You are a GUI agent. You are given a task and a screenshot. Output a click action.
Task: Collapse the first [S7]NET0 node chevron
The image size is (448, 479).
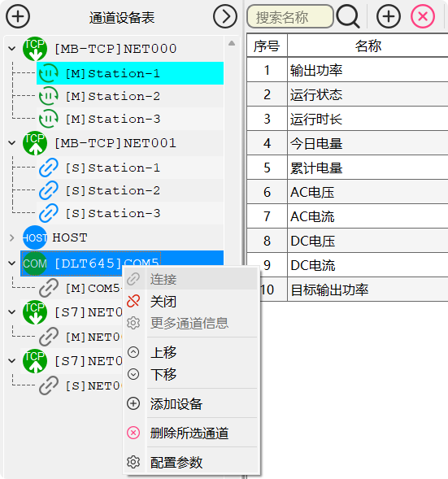(x=12, y=312)
